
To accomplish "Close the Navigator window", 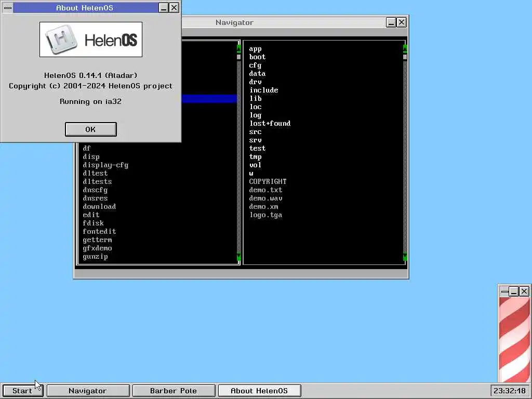I will [402, 22].
